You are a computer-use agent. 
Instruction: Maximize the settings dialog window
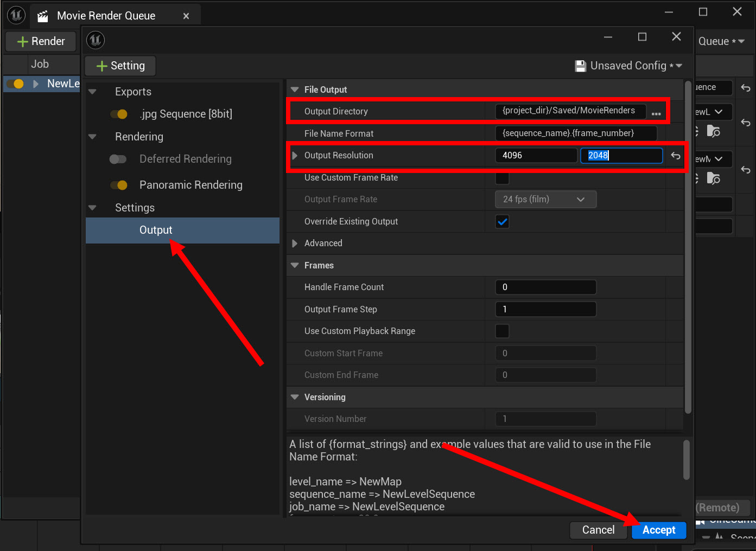[642, 37]
